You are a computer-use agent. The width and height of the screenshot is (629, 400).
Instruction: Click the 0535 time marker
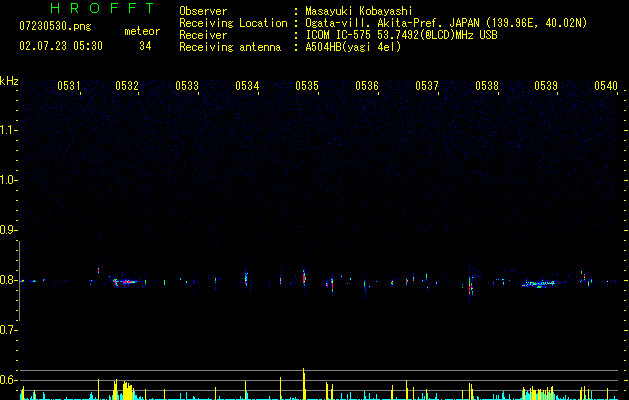(x=307, y=85)
